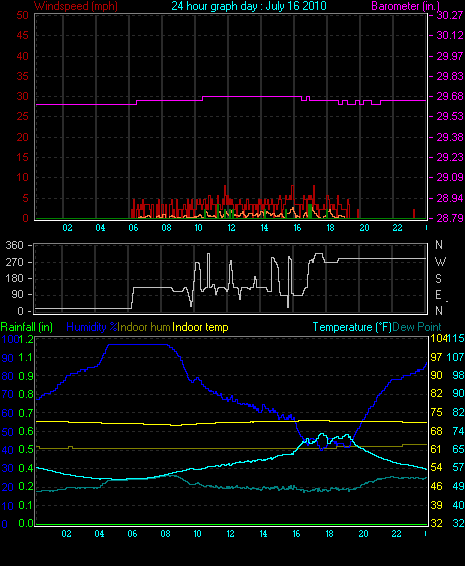Click hour label 12 under the windspeed graph

click(x=231, y=228)
